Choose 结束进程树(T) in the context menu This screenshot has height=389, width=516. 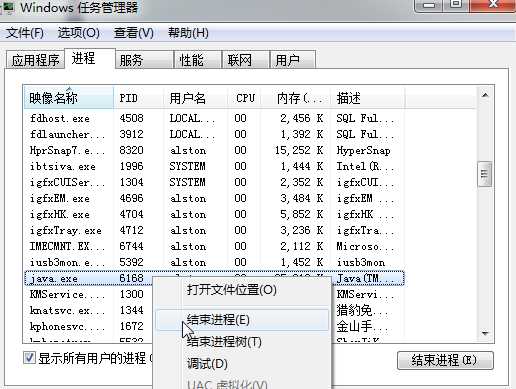[x=242, y=342]
